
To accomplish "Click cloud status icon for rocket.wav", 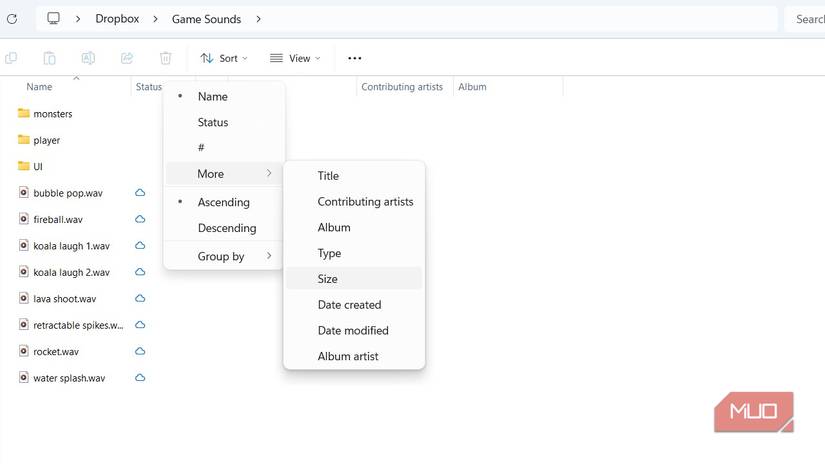I will coord(140,351).
